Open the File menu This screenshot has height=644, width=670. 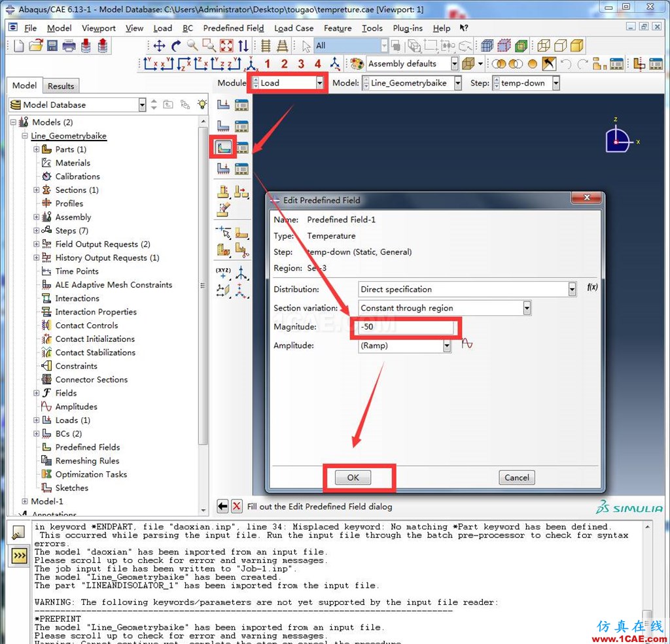30,28
